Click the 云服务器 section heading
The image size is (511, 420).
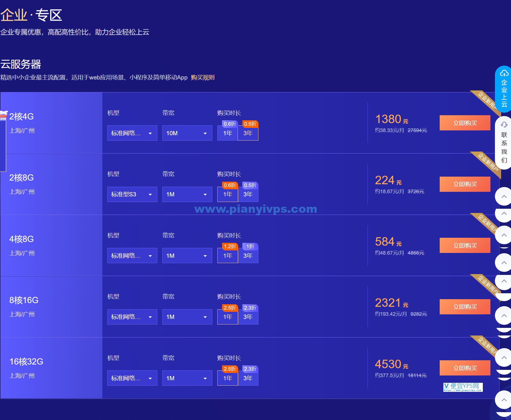[21, 64]
